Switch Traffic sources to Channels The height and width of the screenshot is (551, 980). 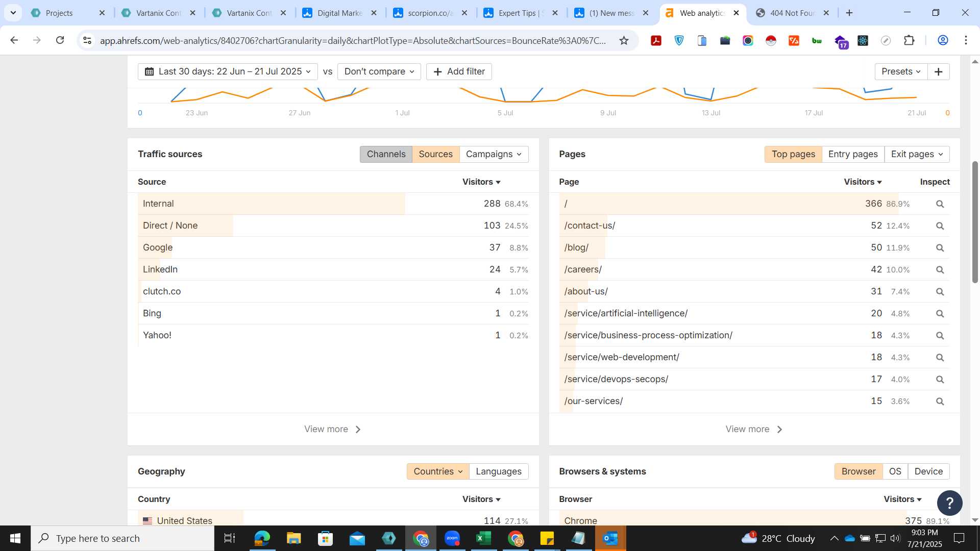point(386,155)
